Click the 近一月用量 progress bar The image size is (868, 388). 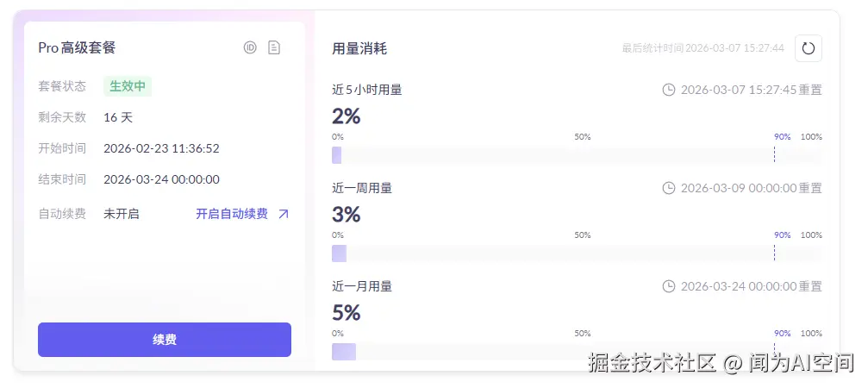[x=576, y=352]
